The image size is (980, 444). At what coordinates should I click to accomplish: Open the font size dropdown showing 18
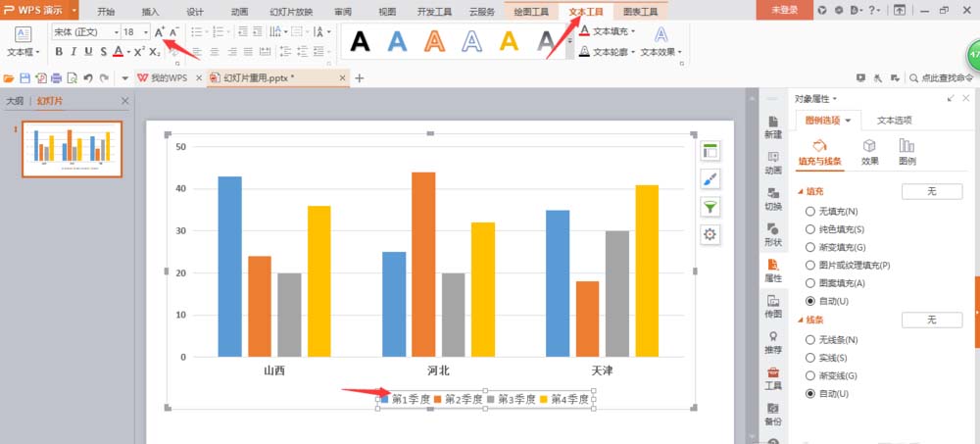(146, 32)
